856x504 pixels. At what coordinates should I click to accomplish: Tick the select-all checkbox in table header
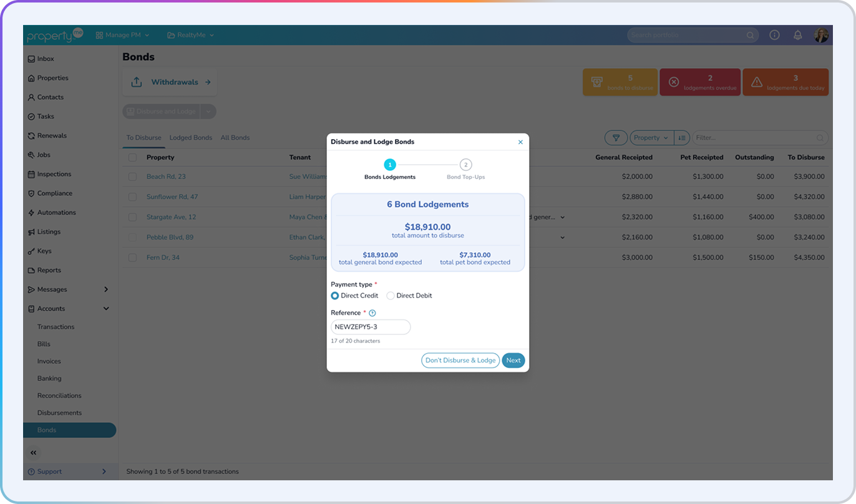[132, 157]
